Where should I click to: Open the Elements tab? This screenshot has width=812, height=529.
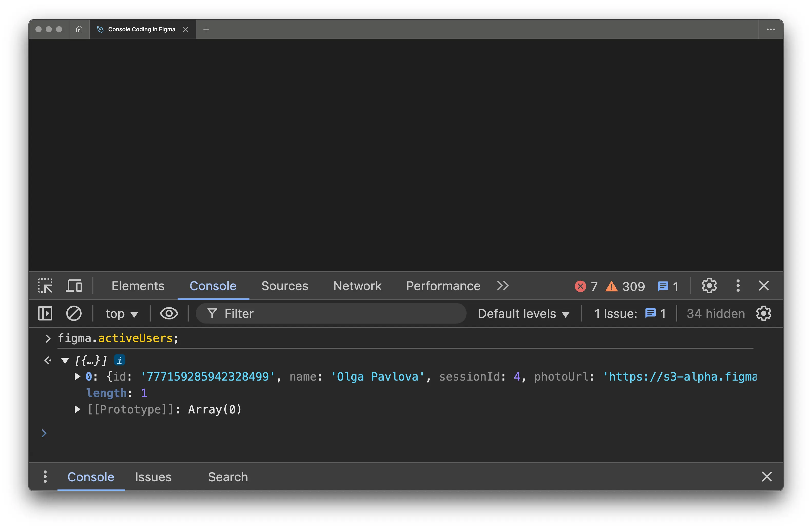138,286
